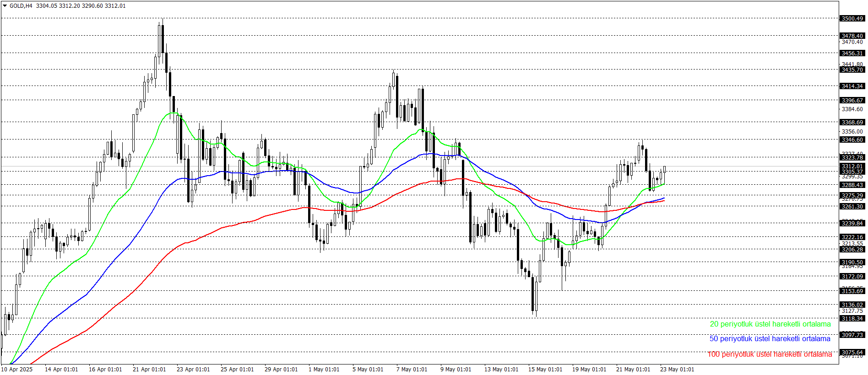Click the 19 May 01:01 date label
Screen dimensions: 868x375
click(589, 370)
